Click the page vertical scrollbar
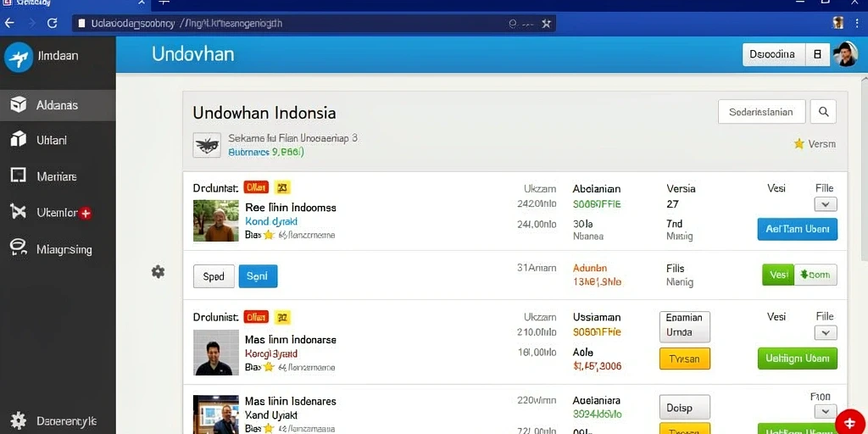Image resolution: width=868 pixels, height=434 pixels. point(864,169)
